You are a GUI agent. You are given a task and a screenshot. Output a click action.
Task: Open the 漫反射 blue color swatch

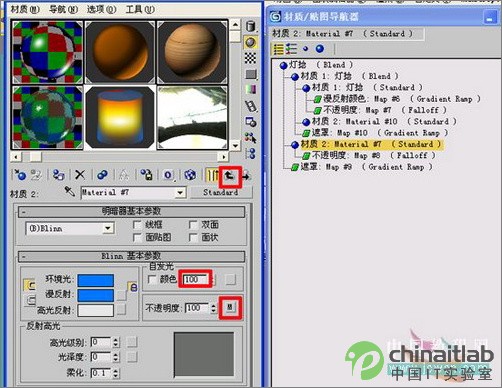96,295
